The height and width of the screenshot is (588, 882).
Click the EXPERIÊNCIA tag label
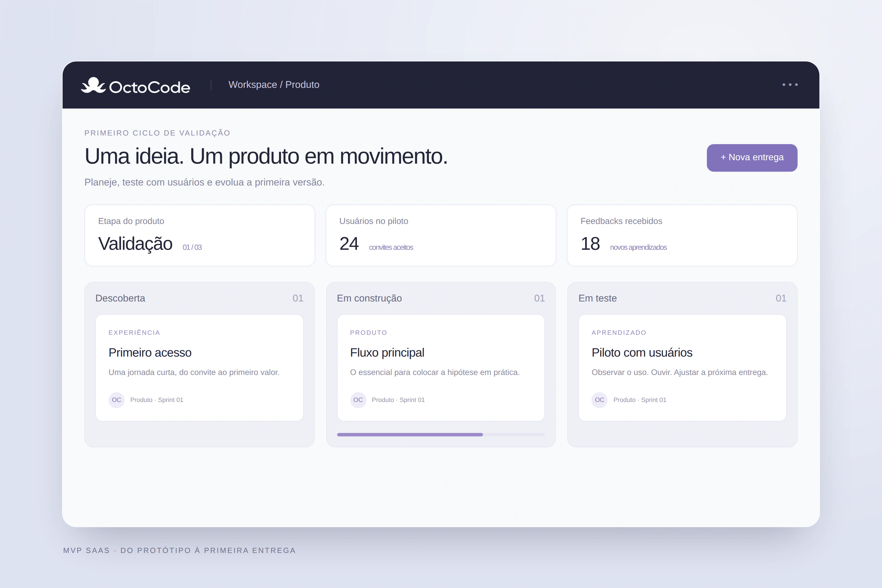click(x=134, y=333)
